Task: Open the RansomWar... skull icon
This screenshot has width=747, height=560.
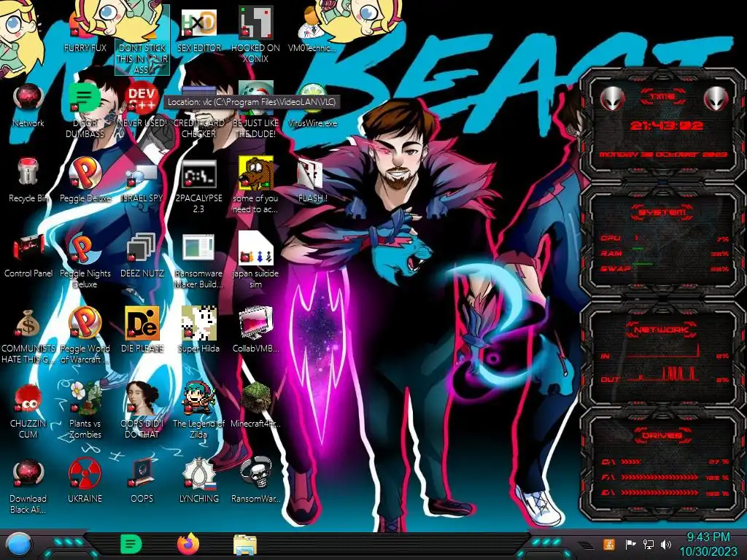Action: click(x=255, y=481)
